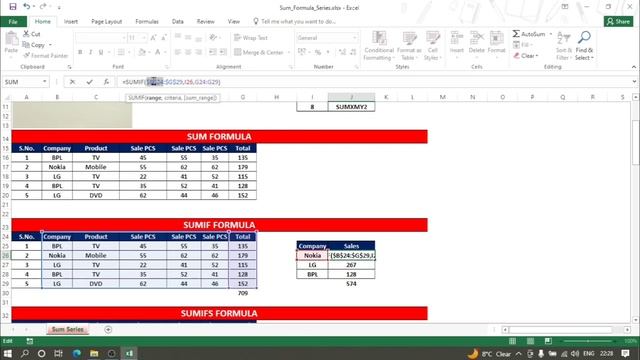640x360 pixels.
Task: Toggle Underline formatting button
Action: (100, 52)
